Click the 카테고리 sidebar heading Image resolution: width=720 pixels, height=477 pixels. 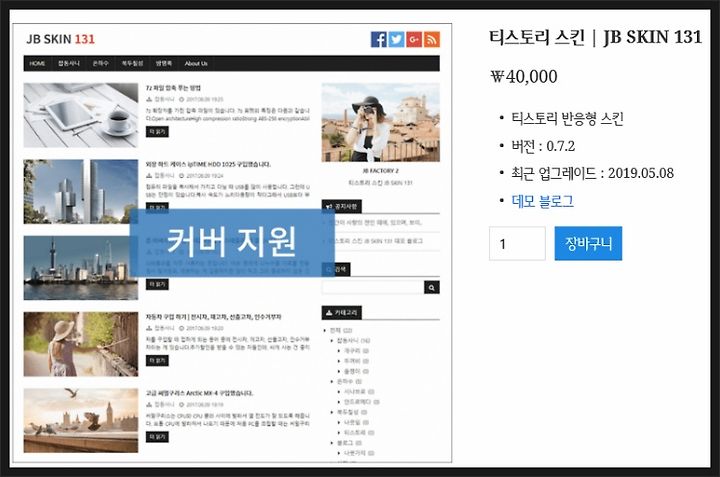(x=342, y=313)
